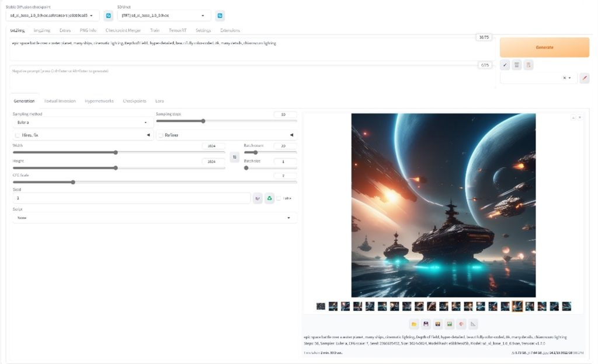The height and width of the screenshot is (364, 598).
Task: Open the TensorRT tab
Action: pos(178,30)
